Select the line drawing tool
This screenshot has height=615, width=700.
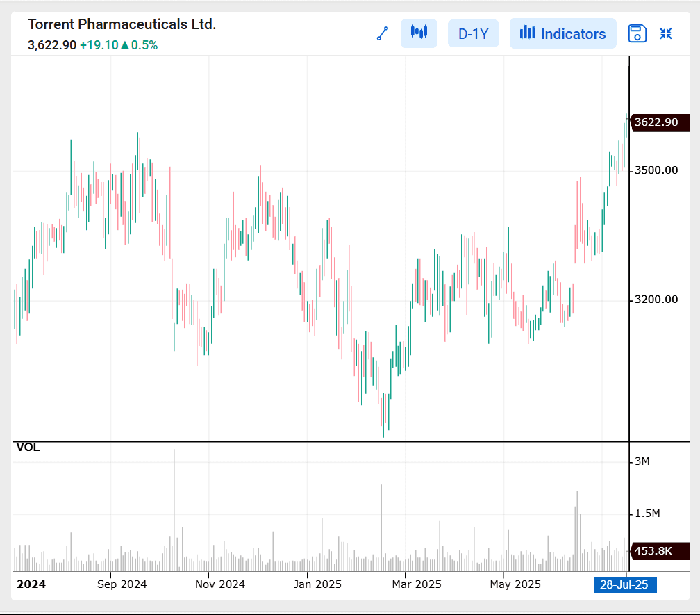[x=383, y=33]
